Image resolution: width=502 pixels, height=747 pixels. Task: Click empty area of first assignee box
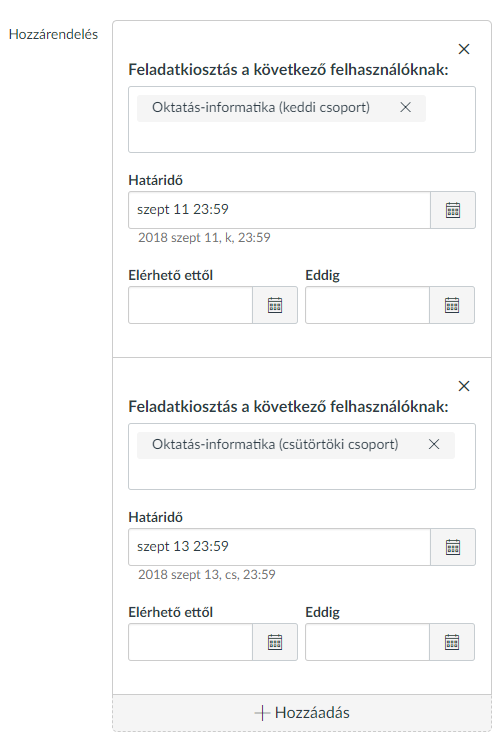coord(302,137)
